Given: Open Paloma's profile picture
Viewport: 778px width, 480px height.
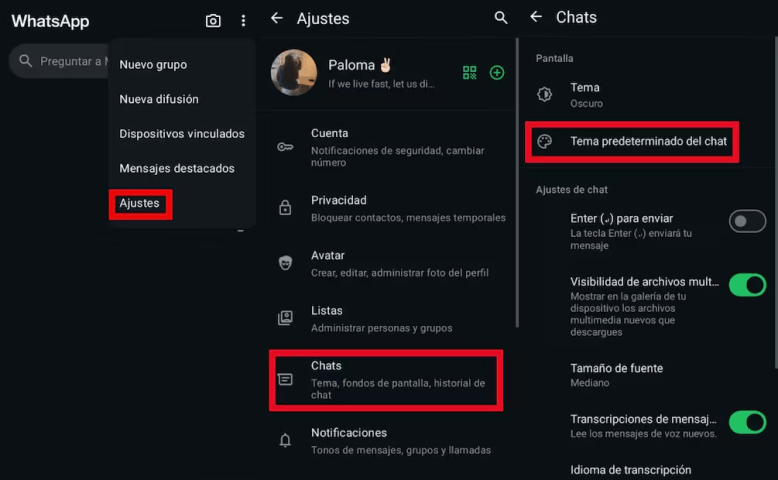Looking at the screenshot, I should (294, 72).
